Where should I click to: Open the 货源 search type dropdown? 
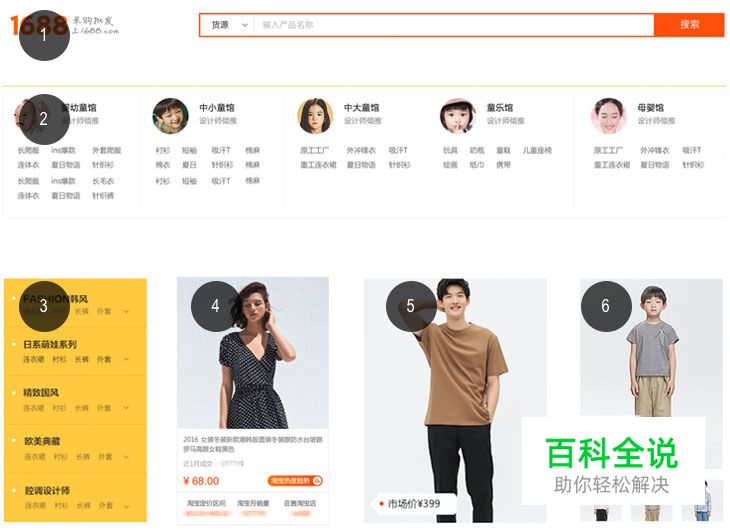[227, 25]
